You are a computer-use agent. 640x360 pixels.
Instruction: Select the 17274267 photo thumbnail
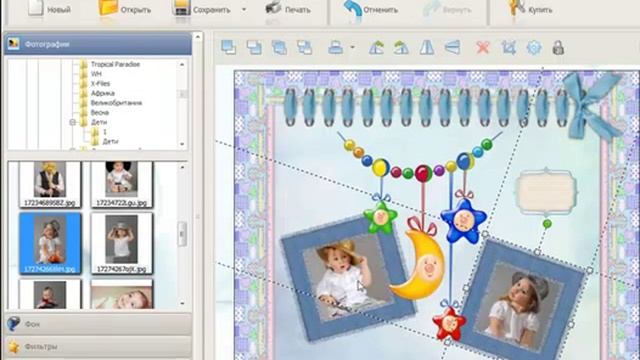coord(122,243)
